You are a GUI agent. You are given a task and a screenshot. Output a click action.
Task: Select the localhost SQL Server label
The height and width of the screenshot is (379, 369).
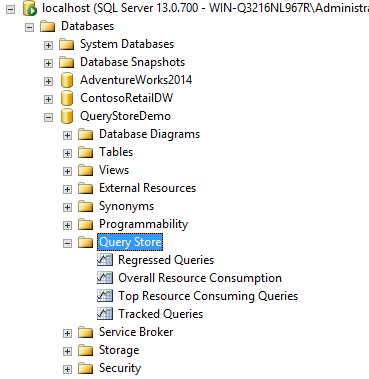point(205,8)
